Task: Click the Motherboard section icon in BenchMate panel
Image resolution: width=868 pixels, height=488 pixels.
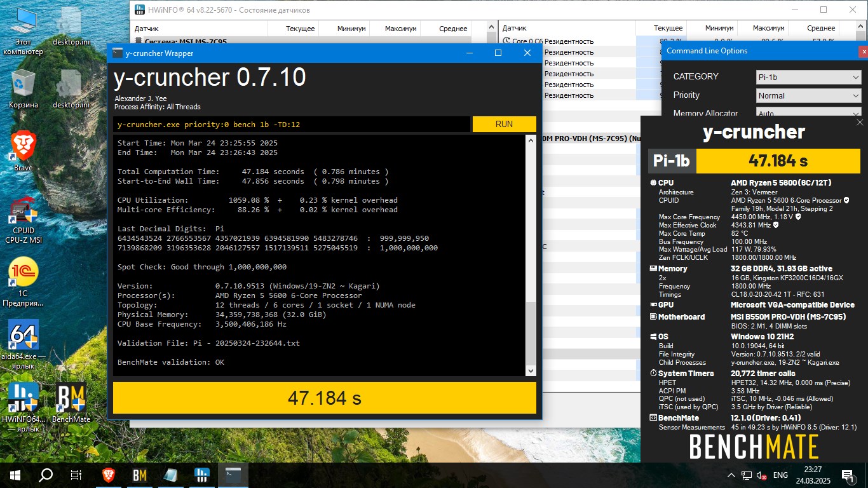Action: coord(653,317)
